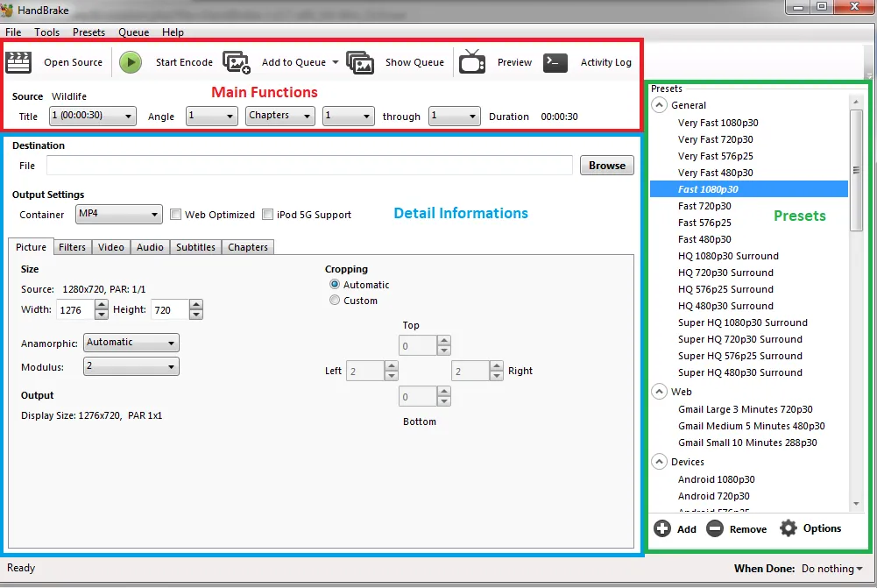This screenshot has width=877, height=588.
Task: Click the HandBrake app icon in title bar
Action: 7,10
